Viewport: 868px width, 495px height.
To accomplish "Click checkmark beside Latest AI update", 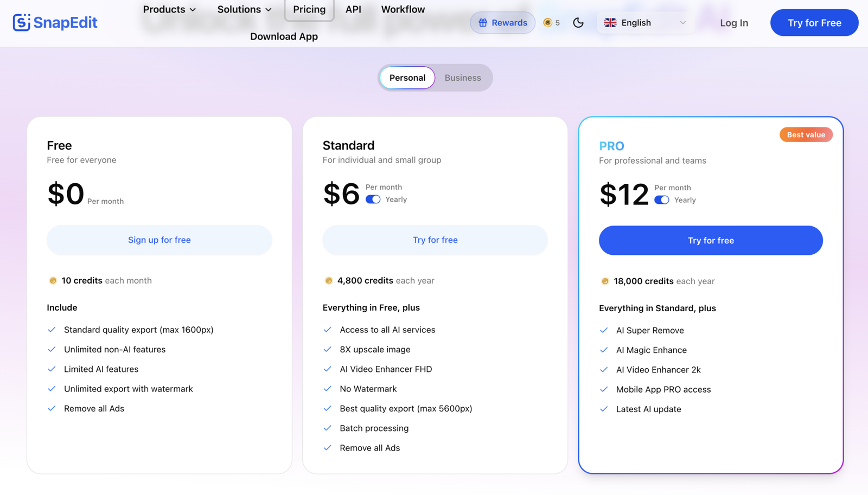I will tap(604, 409).
